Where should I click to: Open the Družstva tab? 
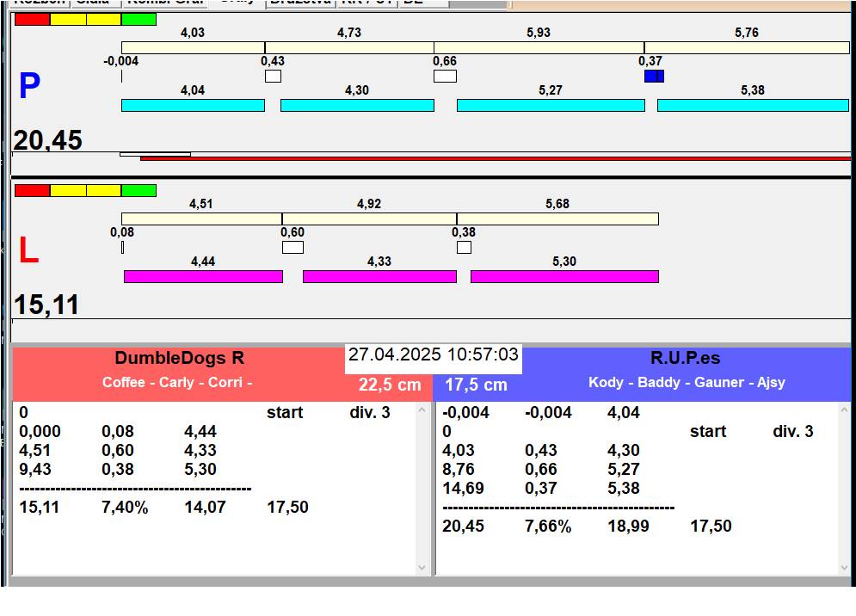tap(299, 3)
